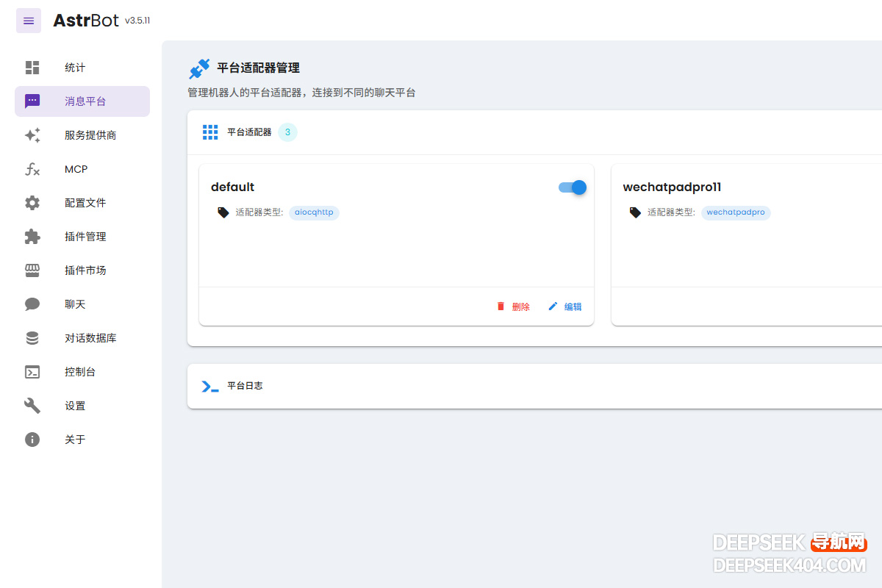Open 配置文件 page

(x=82, y=203)
